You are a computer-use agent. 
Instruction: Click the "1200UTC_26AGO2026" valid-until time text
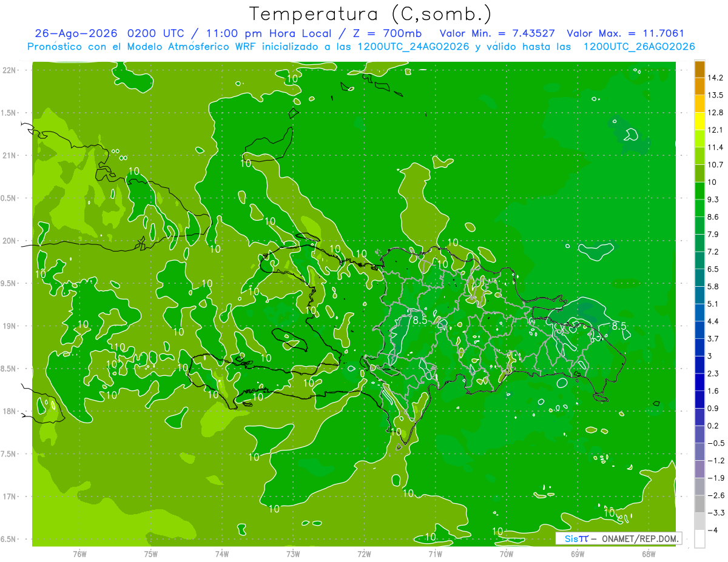point(639,47)
